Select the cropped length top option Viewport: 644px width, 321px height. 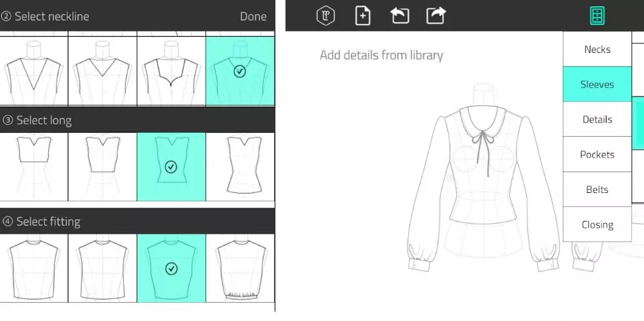(x=34, y=167)
